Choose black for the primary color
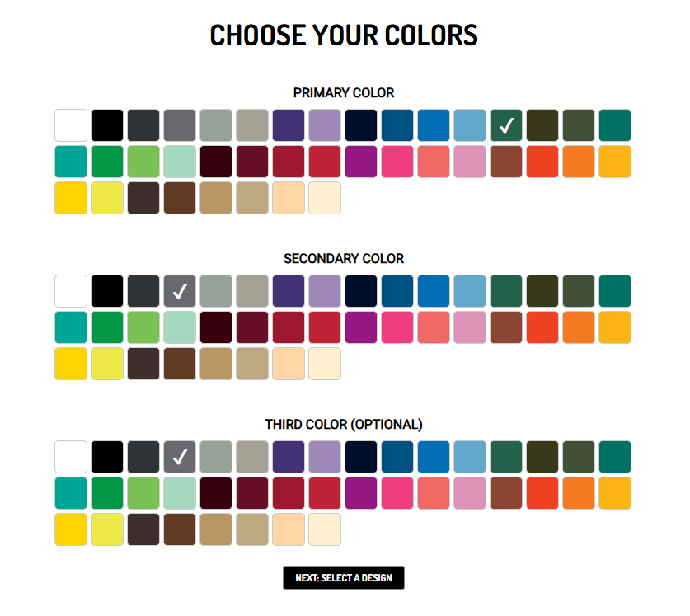Image resolution: width=690 pixels, height=616 pixels. coord(107,125)
